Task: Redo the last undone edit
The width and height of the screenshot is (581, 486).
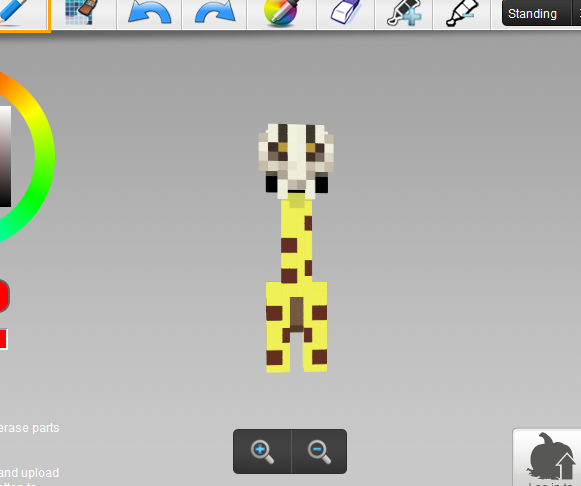Action: (215, 13)
